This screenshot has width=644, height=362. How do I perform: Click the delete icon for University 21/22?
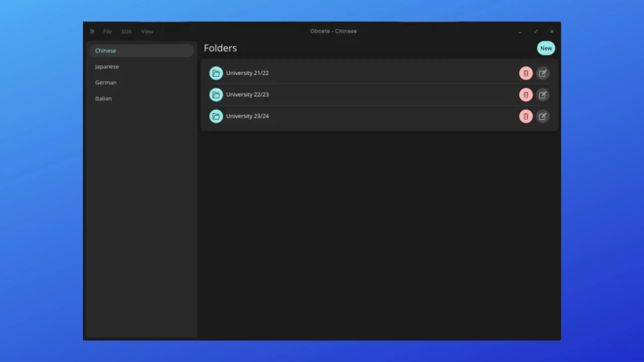526,73
